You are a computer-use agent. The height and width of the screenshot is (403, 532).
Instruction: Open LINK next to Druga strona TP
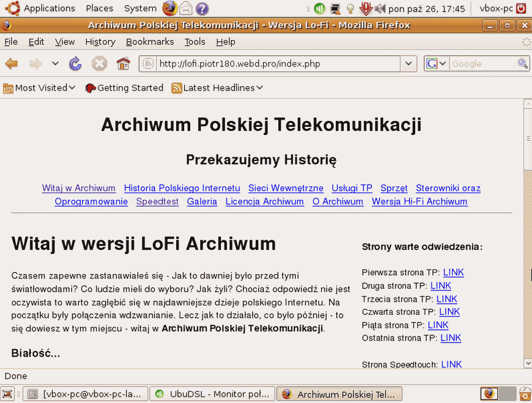pyautogui.click(x=441, y=286)
